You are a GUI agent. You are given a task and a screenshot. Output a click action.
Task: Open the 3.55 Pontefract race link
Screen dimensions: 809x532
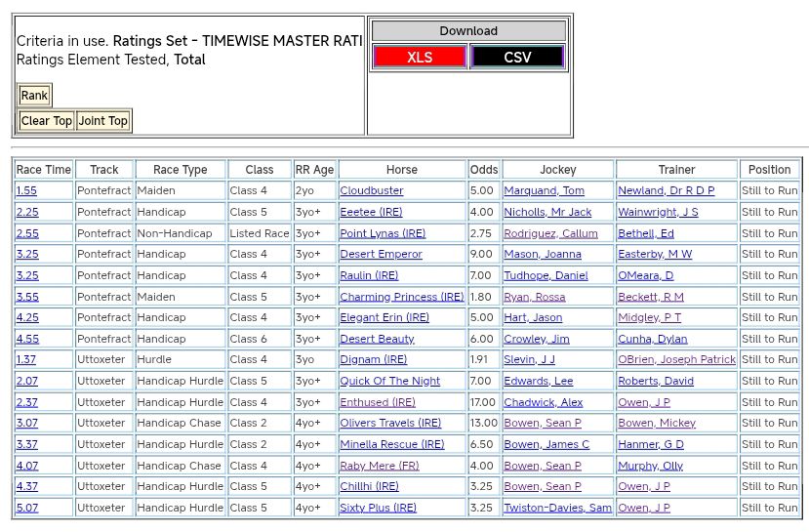27,297
